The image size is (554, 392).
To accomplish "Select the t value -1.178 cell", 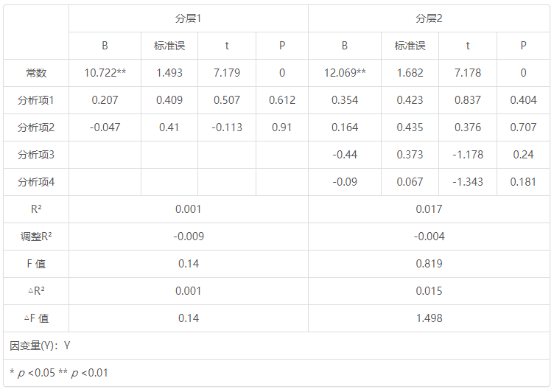I will click(x=468, y=155).
